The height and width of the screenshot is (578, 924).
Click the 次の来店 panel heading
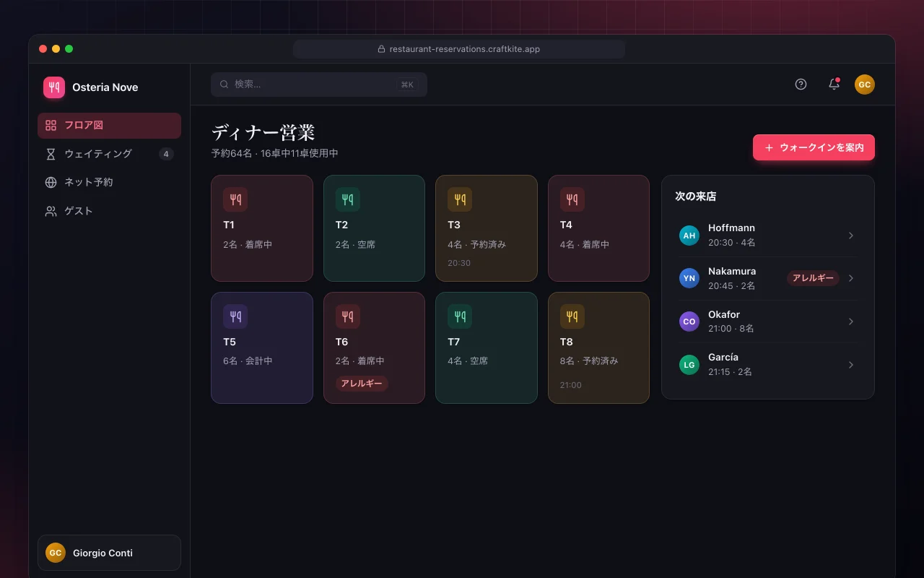click(695, 197)
